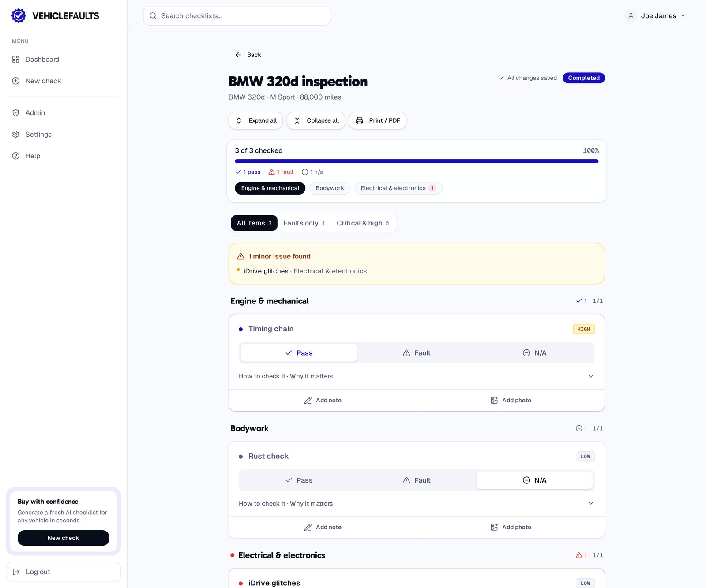
Task: Switch to the Faults only tab
Action: tap(304, 223)
